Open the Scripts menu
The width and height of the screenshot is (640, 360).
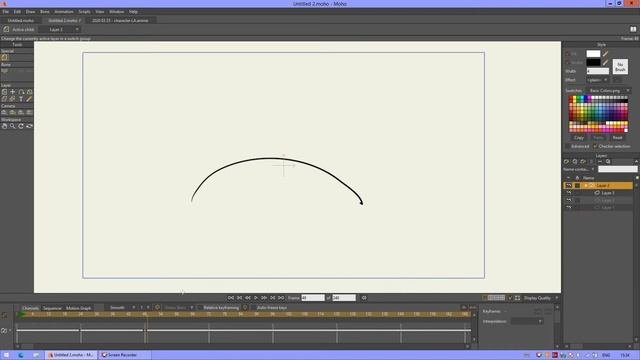pos(84,12)
